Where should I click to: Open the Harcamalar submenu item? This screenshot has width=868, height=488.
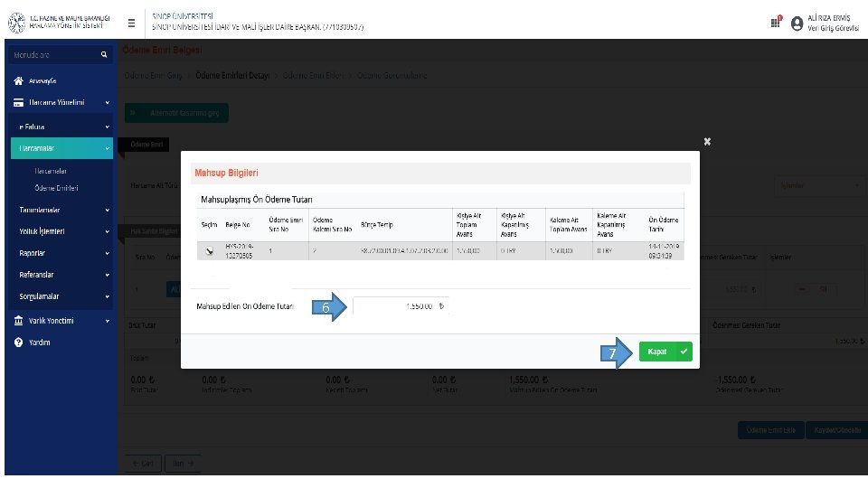51,171
